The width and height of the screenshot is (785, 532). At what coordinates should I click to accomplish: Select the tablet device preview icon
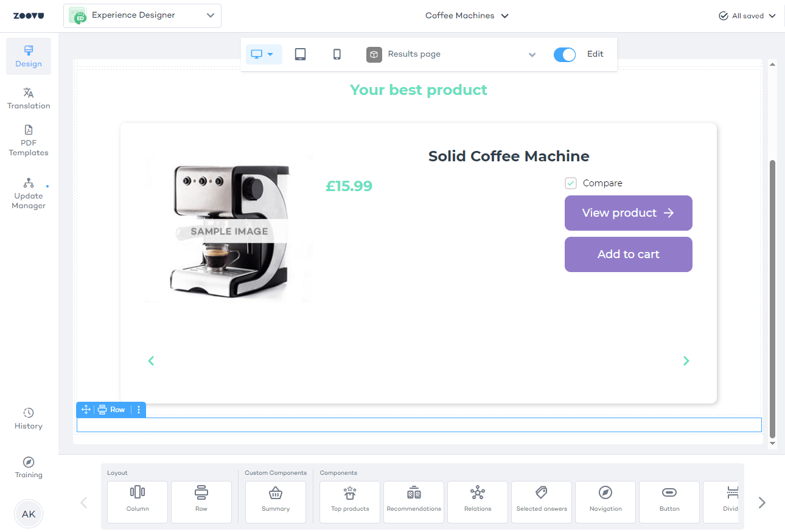tap(300, 54)
